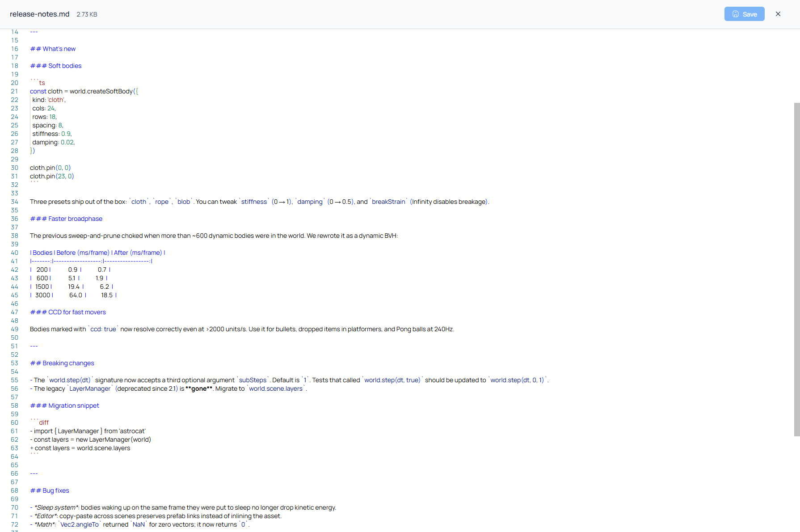This screenshot has width=800, height=532.
Task: Place cursor on 'const cloth = world.createSoftBody' line
Action: click(84, 91)
